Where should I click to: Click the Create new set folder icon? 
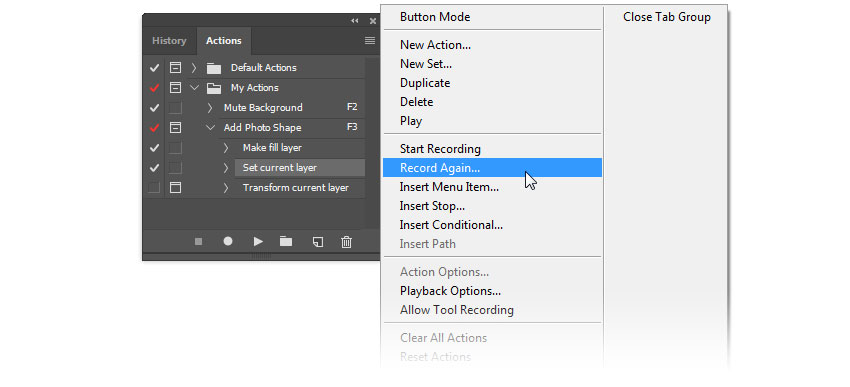point(286,242)
